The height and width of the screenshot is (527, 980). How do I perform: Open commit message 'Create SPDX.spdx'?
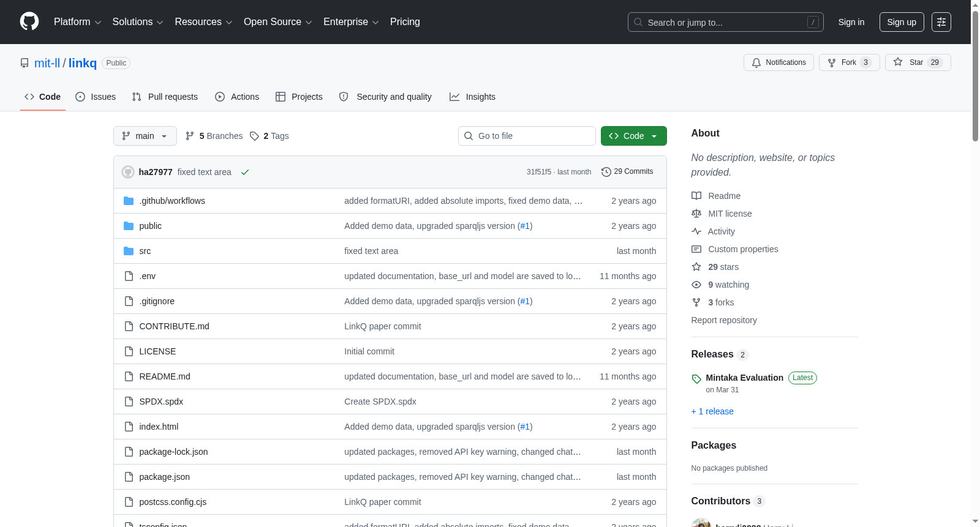[x=380, y=402]
